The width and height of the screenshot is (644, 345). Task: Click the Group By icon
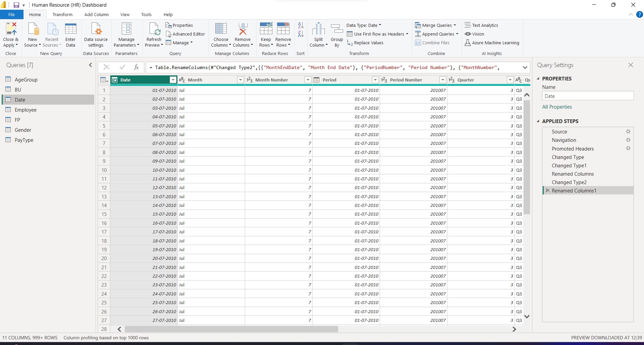337,29
